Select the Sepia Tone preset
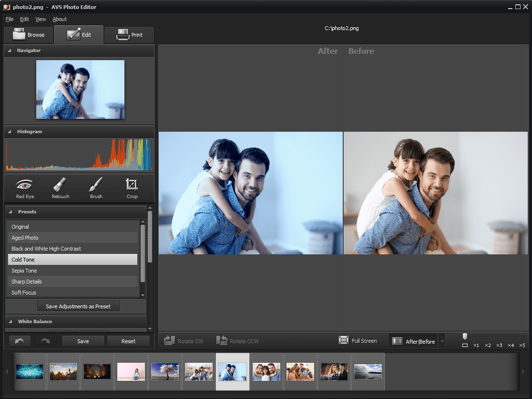 coord(72,271)
